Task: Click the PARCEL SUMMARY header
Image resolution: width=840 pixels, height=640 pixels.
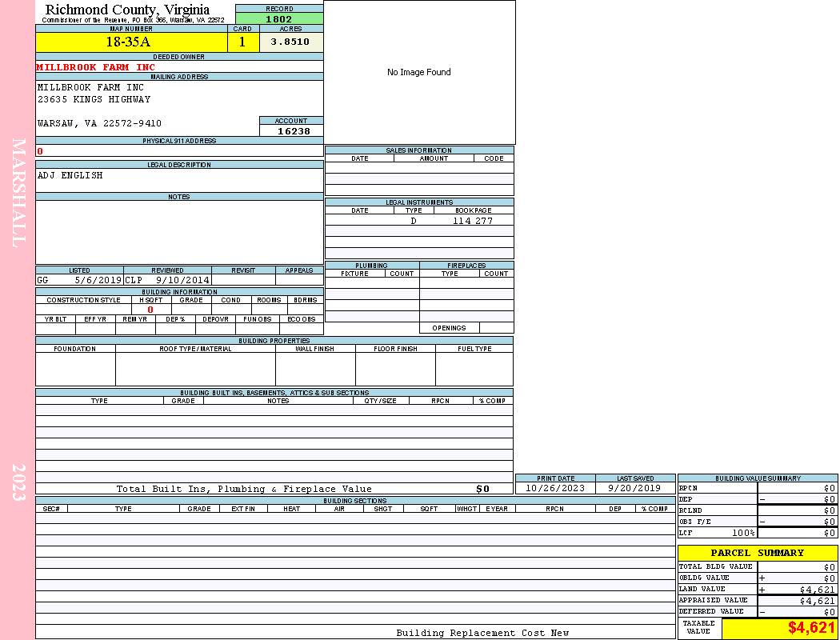Action: coord(758,553)
